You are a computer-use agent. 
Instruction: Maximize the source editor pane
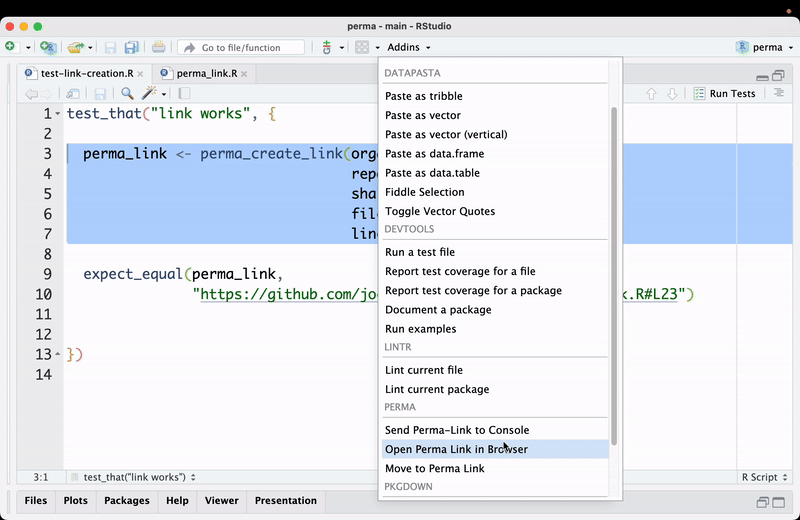click(778, 76)
